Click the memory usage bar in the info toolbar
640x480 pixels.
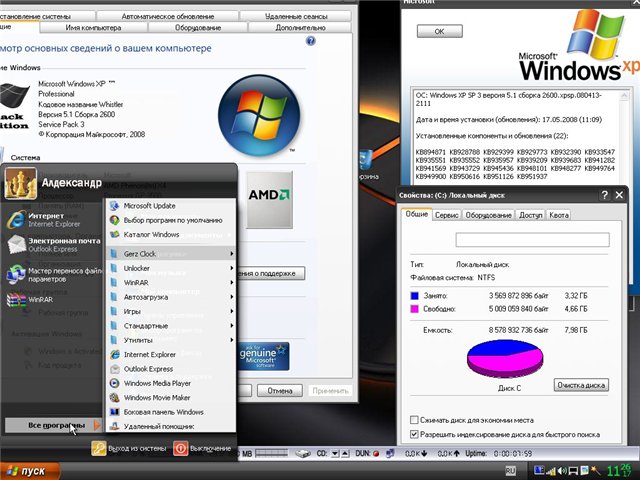pyautogui.click(x=271, y=453)
